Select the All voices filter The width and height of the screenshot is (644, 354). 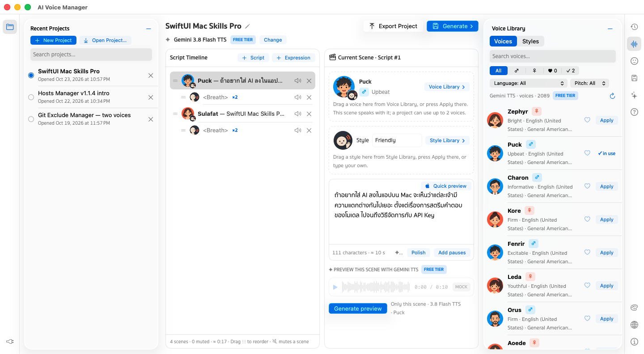click(498, 71)
